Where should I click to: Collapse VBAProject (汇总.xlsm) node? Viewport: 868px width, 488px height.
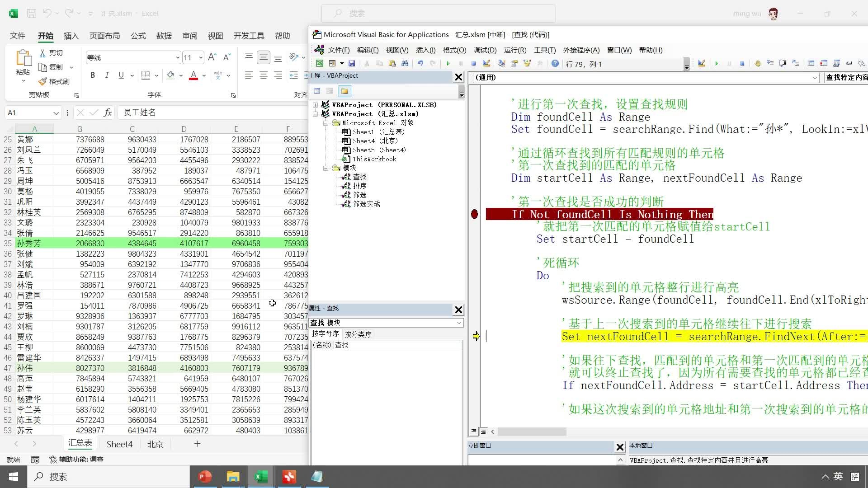click(315, 114)
